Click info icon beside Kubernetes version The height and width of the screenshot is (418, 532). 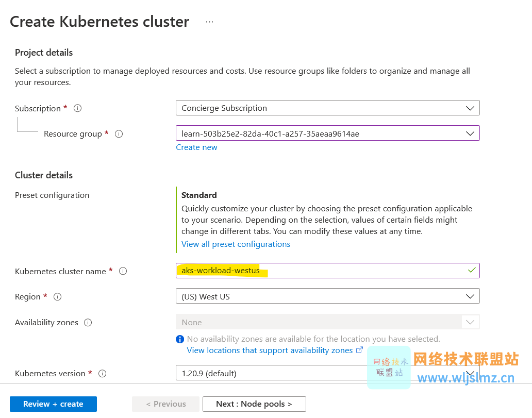(x=102, y=374)
